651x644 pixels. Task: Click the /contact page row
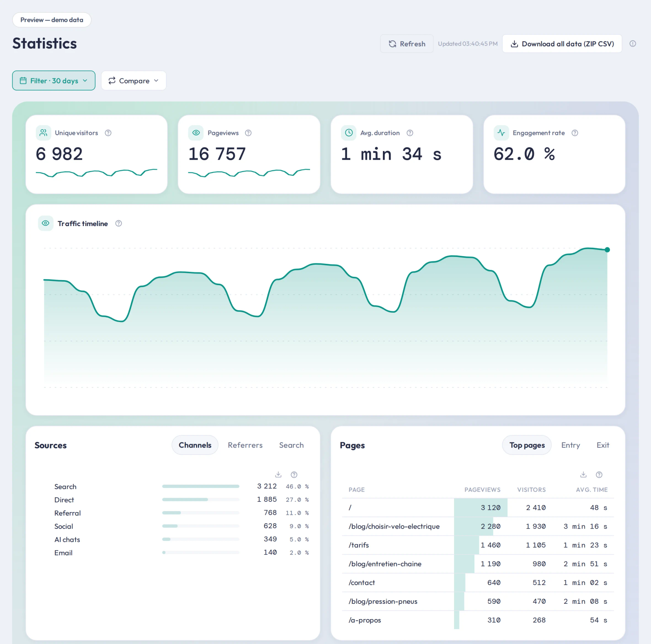(x=478, y=583)
